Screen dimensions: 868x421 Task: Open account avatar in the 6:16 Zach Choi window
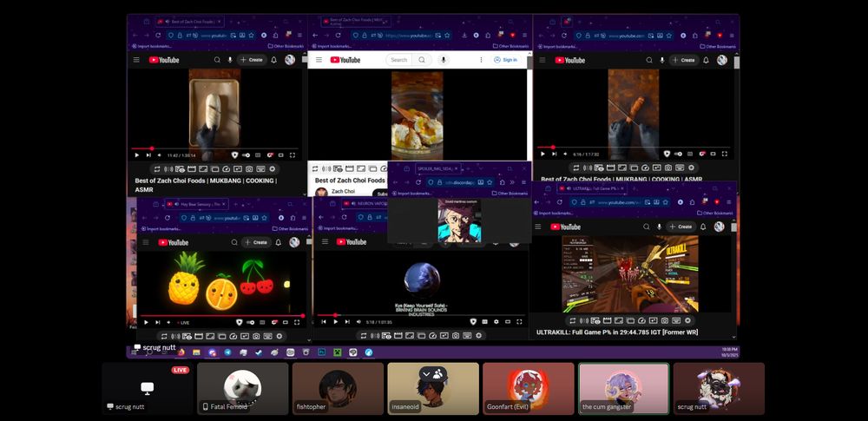pyautogui.click(x=722, y=60)
